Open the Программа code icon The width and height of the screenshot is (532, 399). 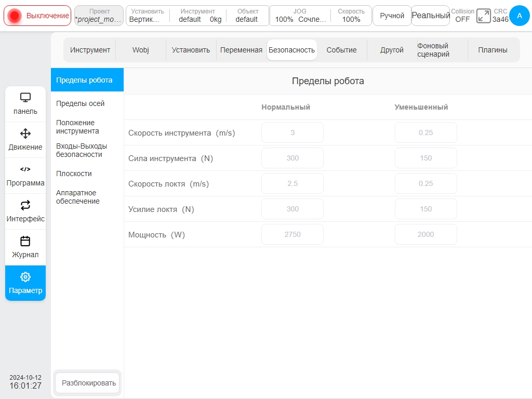25,169
